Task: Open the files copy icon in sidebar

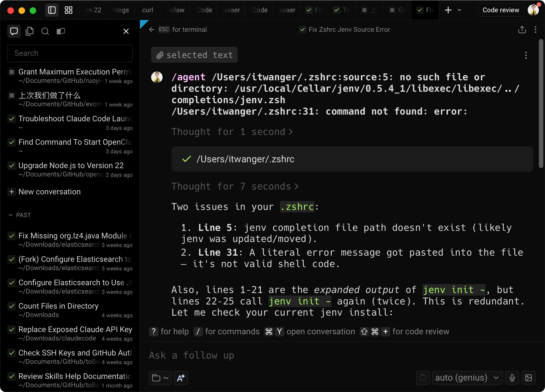Action: pos(30,31)
